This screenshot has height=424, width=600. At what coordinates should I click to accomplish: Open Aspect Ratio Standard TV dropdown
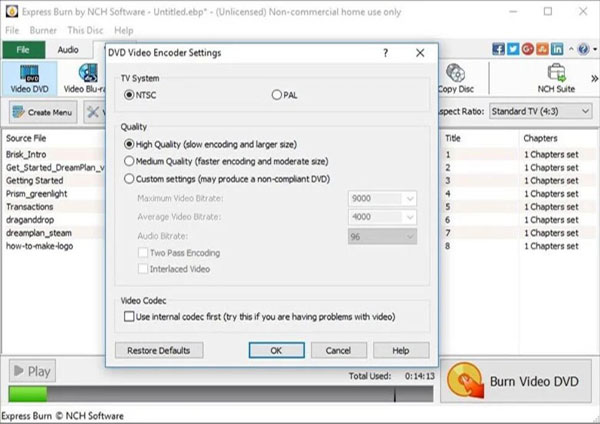(x=540, y=111)
